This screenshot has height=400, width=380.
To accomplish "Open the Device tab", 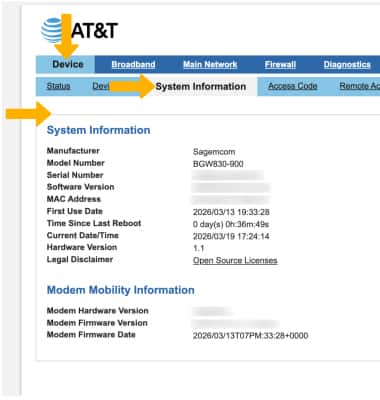I will (68, 64).
